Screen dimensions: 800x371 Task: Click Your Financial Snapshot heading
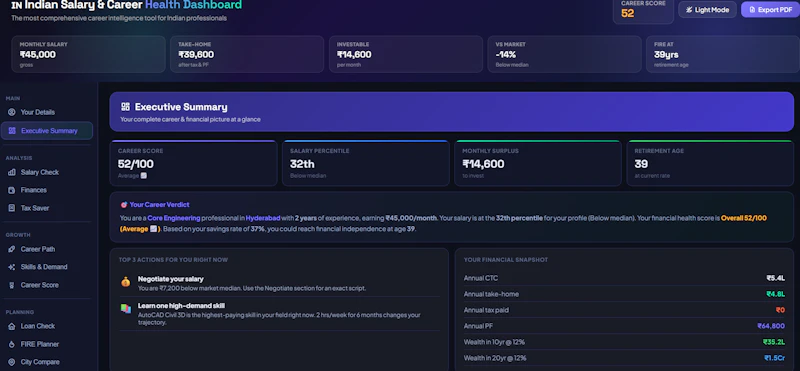[506, 260]
